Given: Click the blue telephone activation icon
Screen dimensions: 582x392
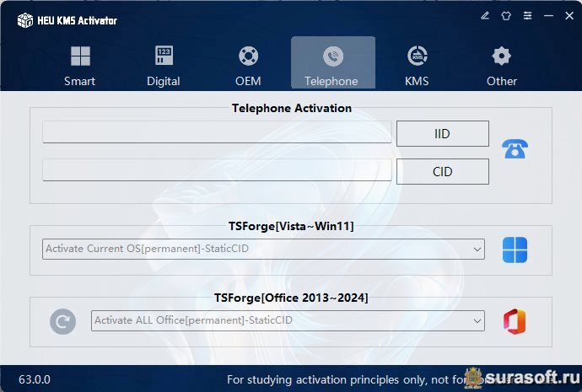Looking at the screenshot, I should (515, 148).
